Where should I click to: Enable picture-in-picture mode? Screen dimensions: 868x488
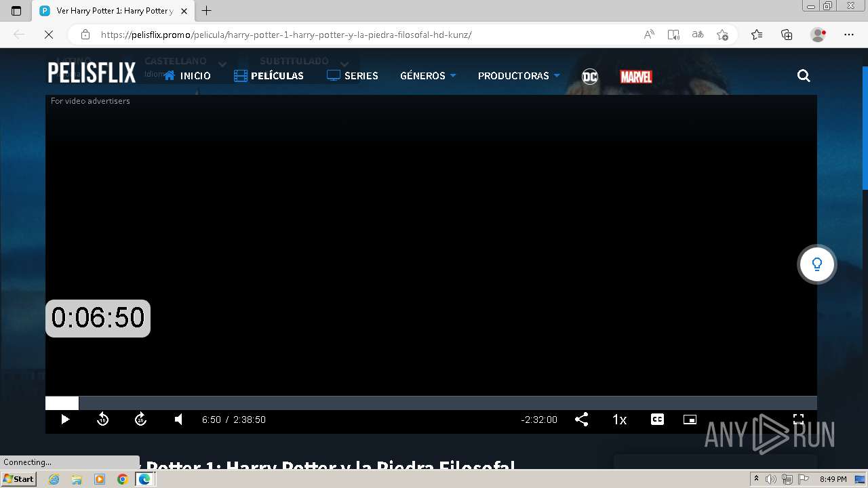[x=690, y=420]
